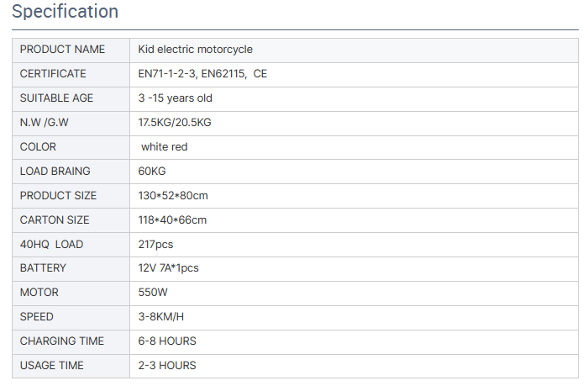Click the product size value 130*52*80cm

pos(173,196)
